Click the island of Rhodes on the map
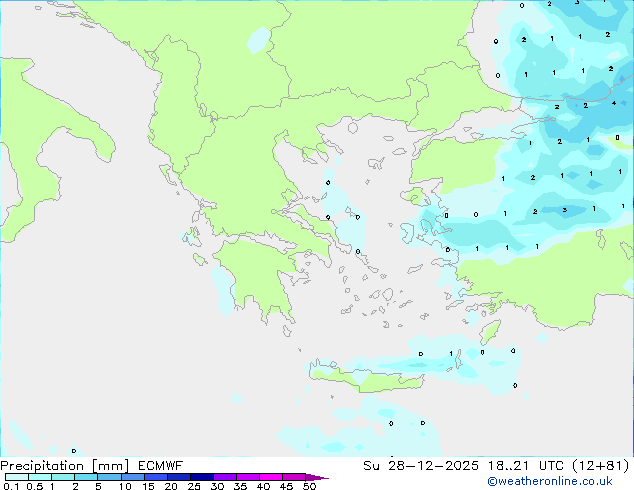634x490 pixels. coord(490,332)
